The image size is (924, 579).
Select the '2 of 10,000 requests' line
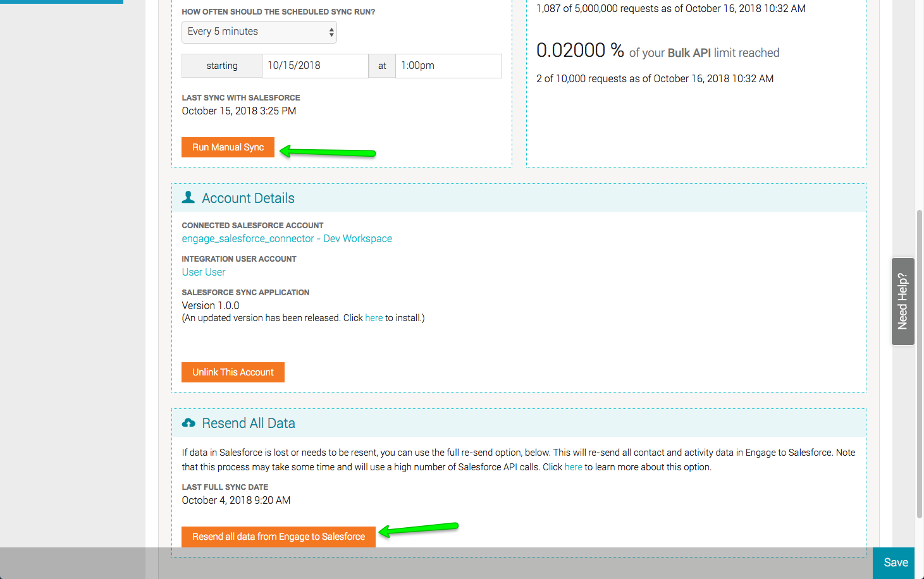coord(655,78)
